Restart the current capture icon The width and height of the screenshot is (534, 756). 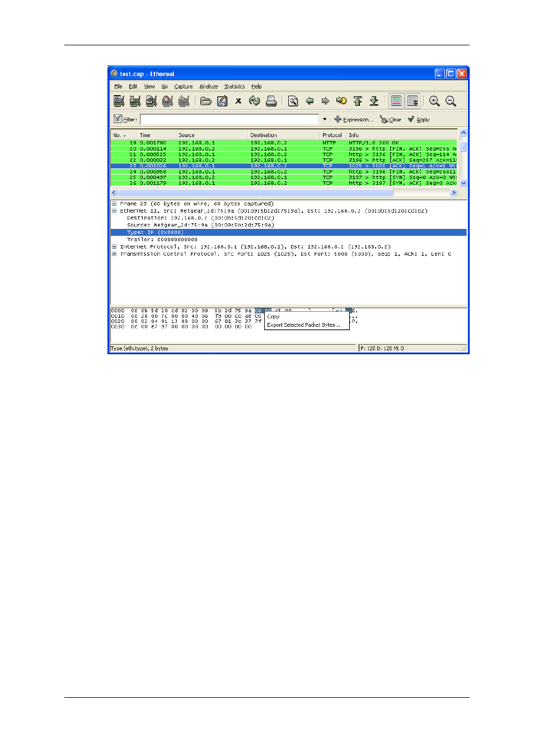[x=184, y=101]
